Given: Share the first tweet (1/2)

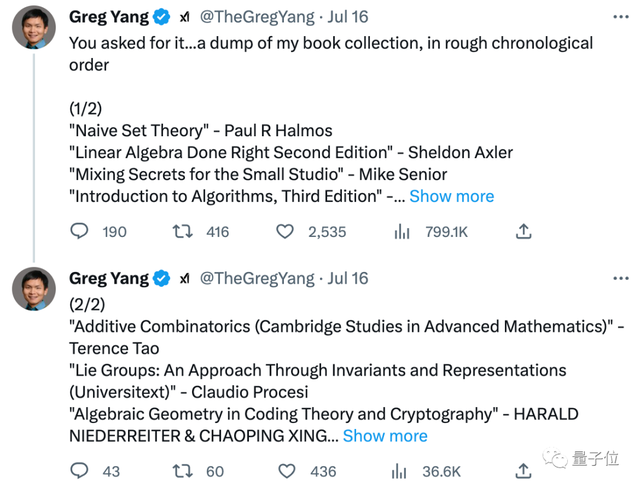Looking at the screenshot, I should point(523,232).
